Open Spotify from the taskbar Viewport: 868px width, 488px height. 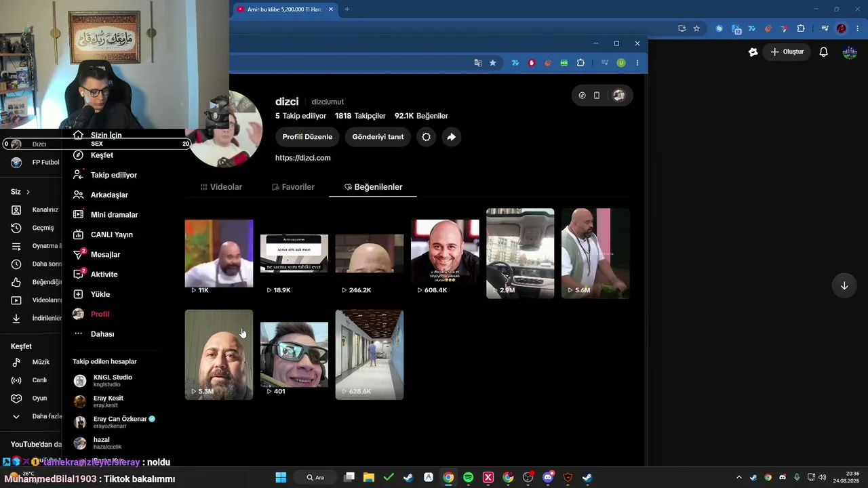pyautogui.click(x=468, y=477)
